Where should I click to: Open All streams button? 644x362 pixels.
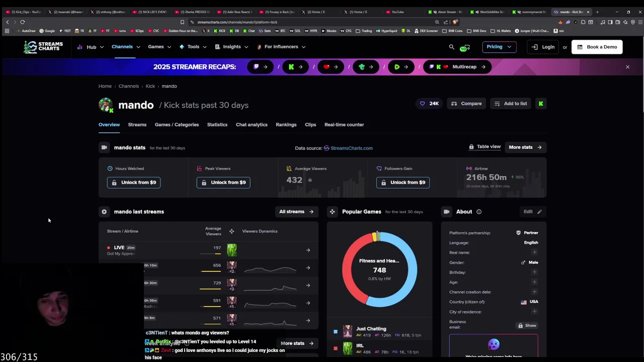pyautogui.click(x=296, y=212)
